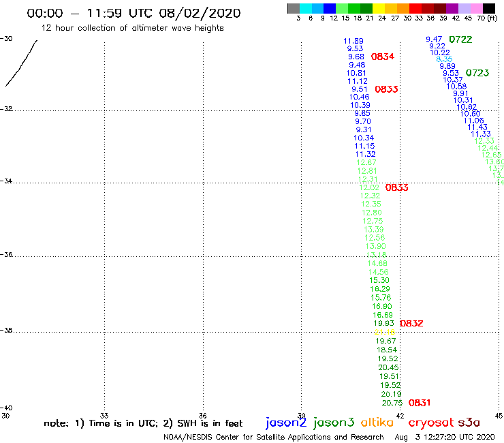This screenshot has height=443, width=504.
Task: Click the red time marker 0831
Action: coord(420,403)
